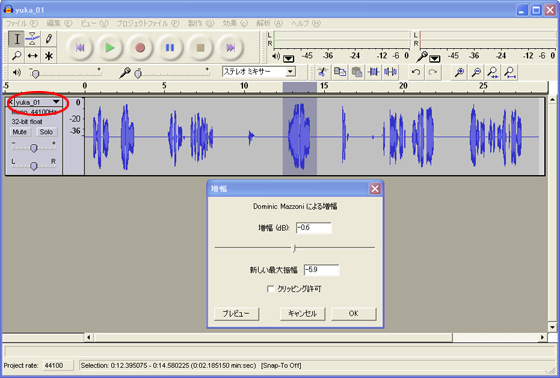
Task: Confirm amplify dialog with OK
Action: click(x=354, y=314)
